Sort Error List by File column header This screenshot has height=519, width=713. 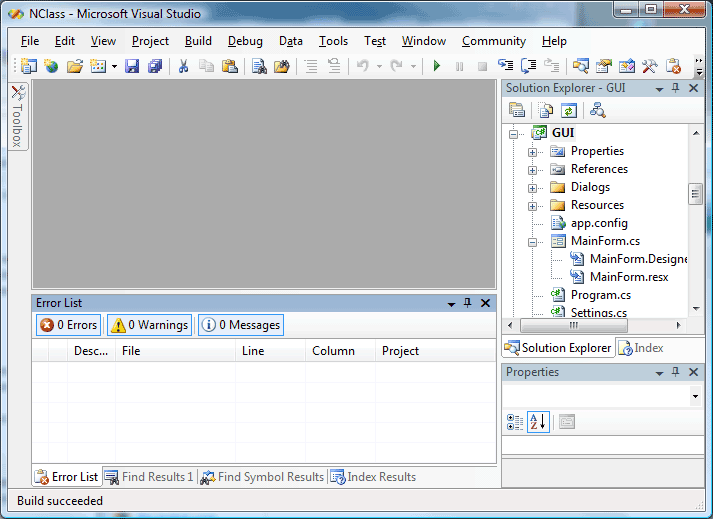(x=176, y=351)
